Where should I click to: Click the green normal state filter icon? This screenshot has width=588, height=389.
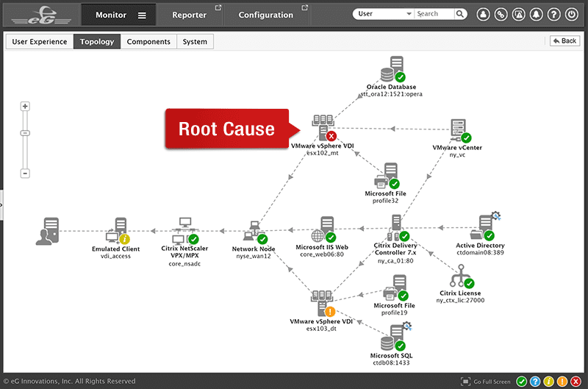coord(521,382)
